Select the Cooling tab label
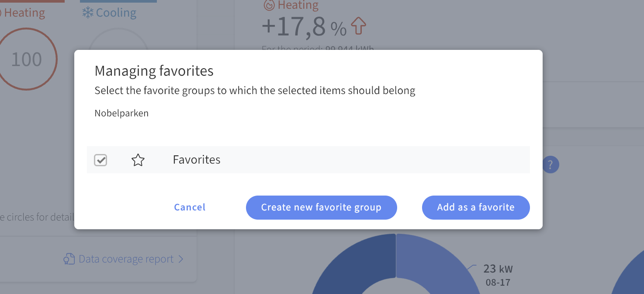 click(x=116, y=13)
